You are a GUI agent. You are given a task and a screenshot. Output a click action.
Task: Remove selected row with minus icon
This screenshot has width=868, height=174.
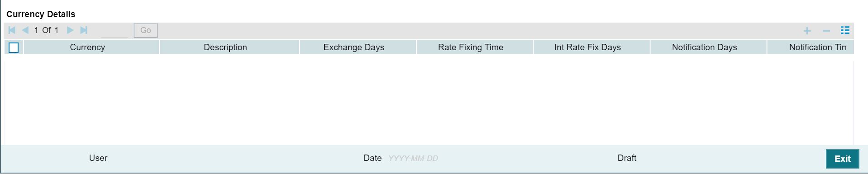tap(826, 31)
